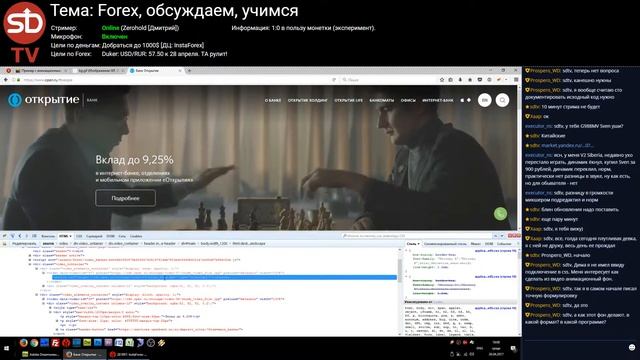This screenshot has width=640, height=360.
Task: Open the 'Макет' side panel tab
Action: 476,244
